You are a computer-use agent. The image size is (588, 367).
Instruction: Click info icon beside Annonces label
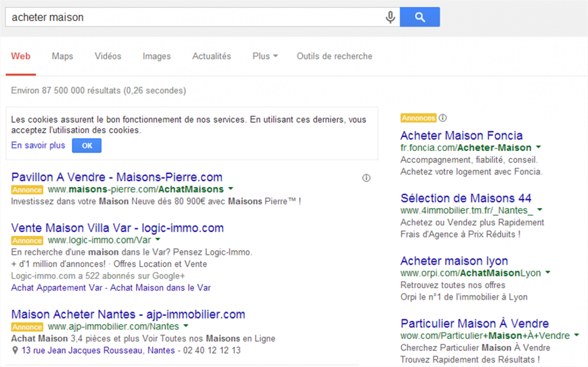point(443,118)
